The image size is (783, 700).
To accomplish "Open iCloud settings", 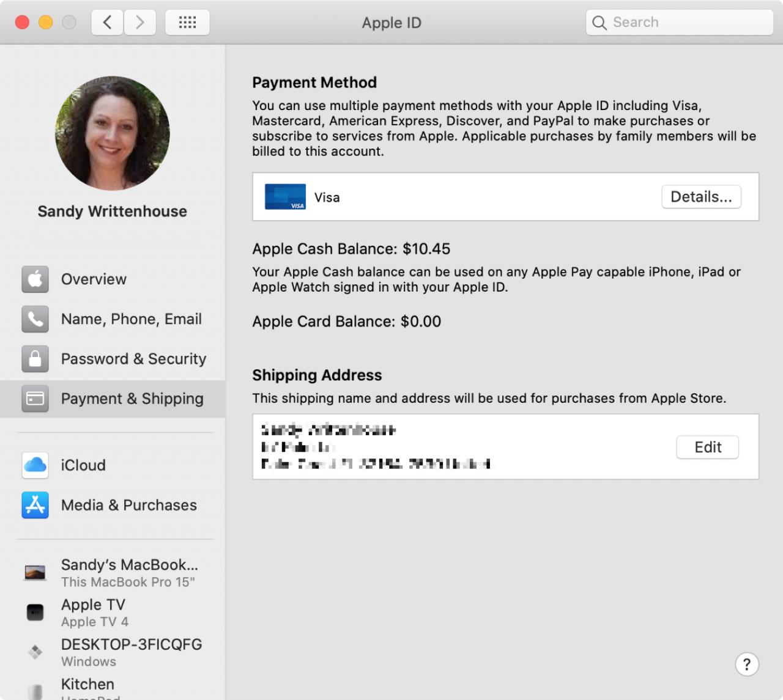I will (113, 465).
